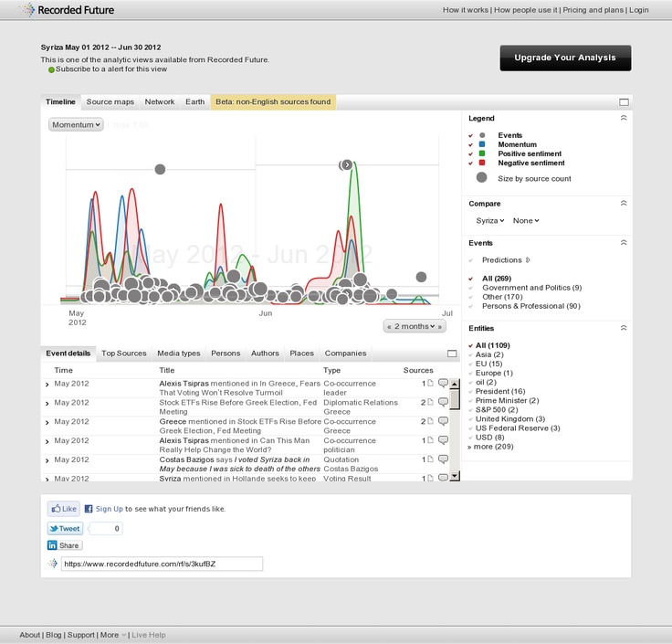This screenshot has width=672, height=644.
Task: Collapse the Events section
Action: tap(624, 243)
